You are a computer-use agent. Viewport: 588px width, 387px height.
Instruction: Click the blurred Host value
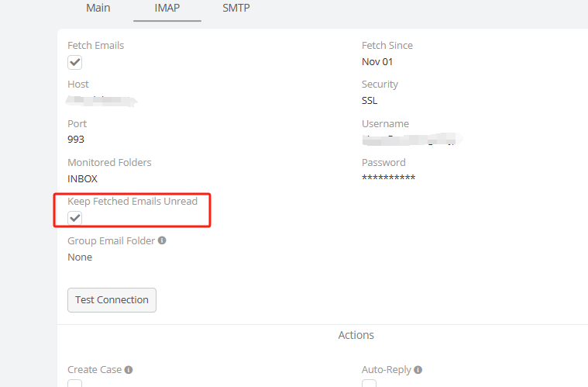101,100
